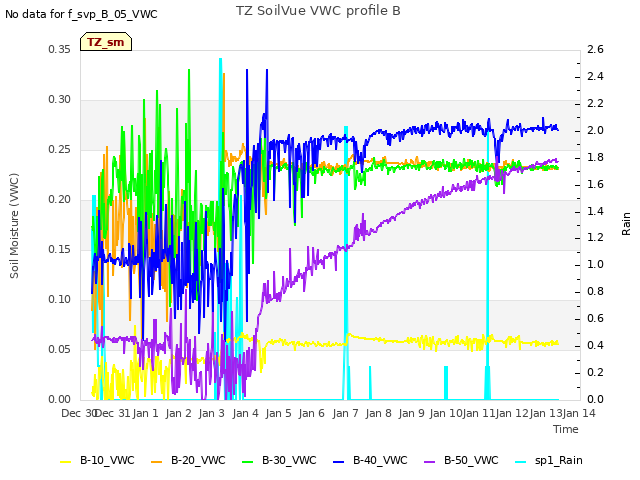This screenshot has height=480, width=640.
Task: Click the green B-30_VWC legend swatch
Action: (x=248, y=461)
